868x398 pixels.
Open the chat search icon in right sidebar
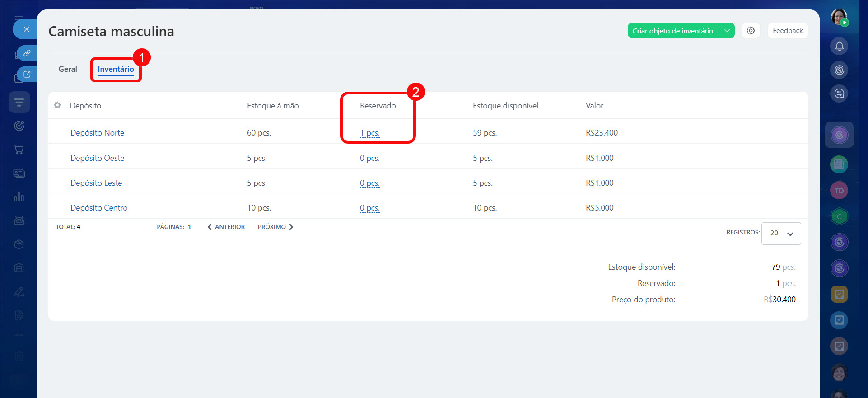(x=839, y=94)
